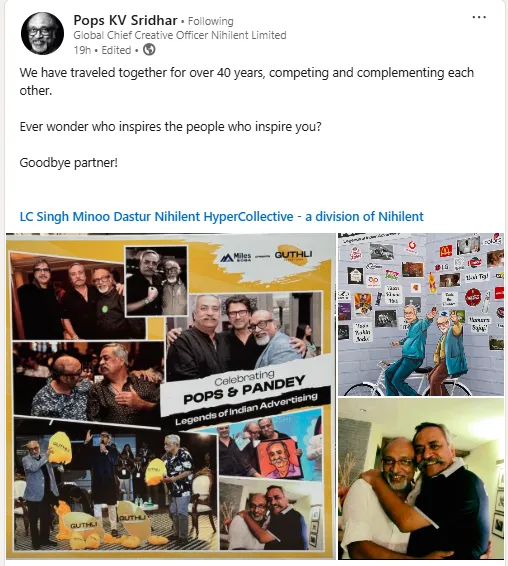Click the McDonald's logo on cartoon wall
The width and height of the screenshot is (508, 566).
coord(446,251)
